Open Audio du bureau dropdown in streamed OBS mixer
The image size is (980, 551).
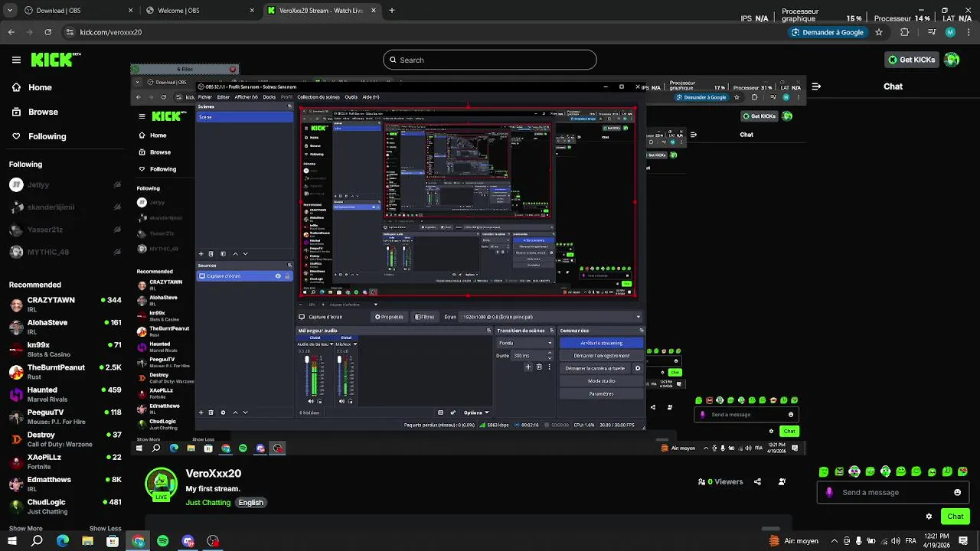[x=332, y=344]
